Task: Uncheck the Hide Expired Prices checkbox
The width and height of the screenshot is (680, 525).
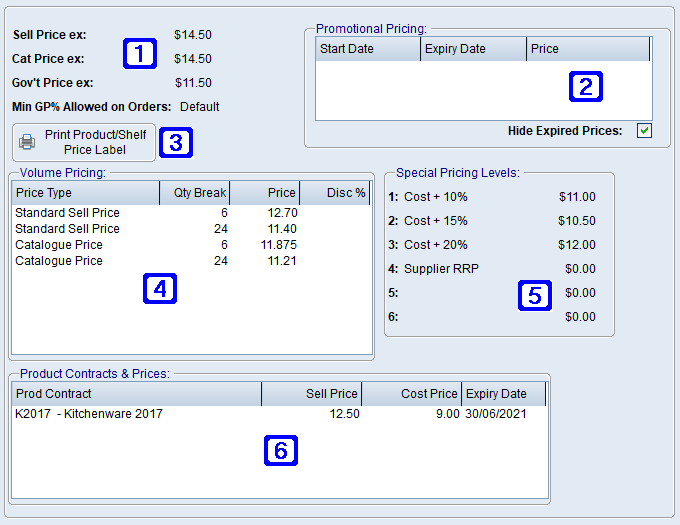Action: [x=644, y=130]
